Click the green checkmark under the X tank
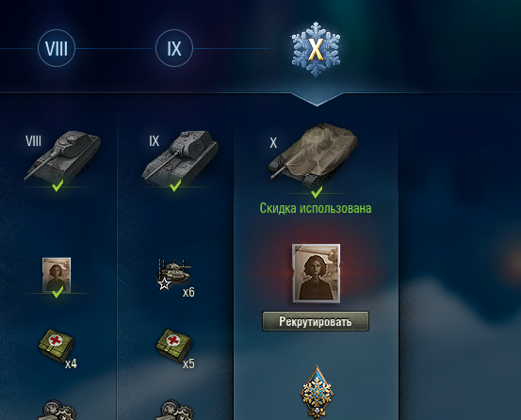 (317, 191)
